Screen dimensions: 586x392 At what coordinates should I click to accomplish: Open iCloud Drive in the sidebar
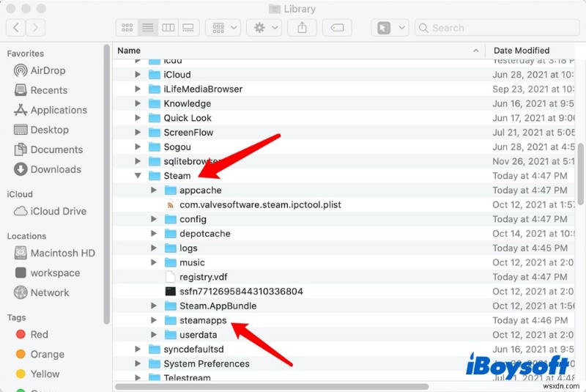(x=50, y=211)
